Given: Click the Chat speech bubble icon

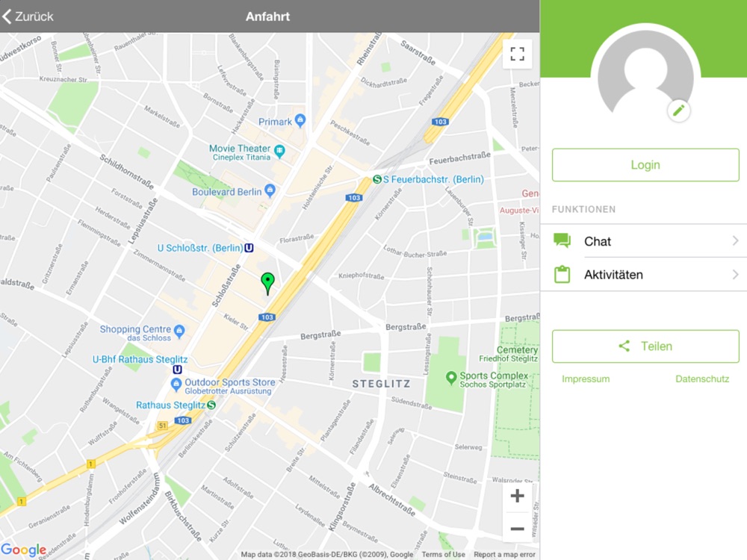Looking at the screenshot, I should coord(562,240).
